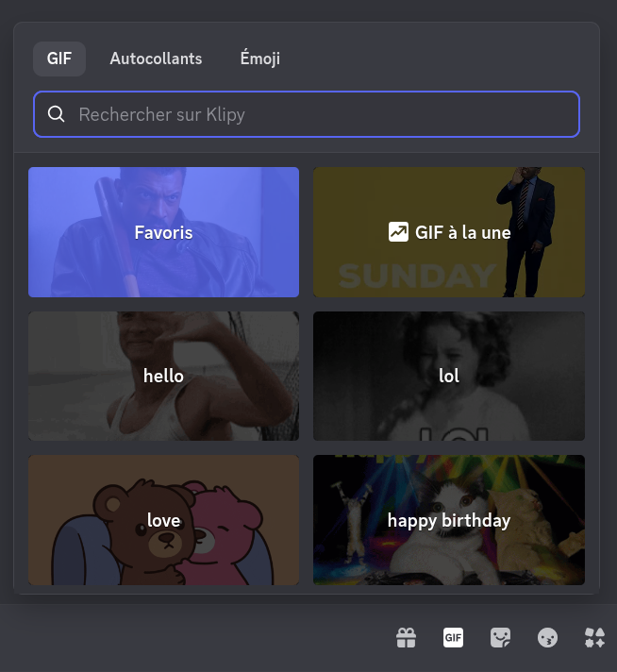
Task: Open the Favoris GIF category
Action: [x=163, y=232]
